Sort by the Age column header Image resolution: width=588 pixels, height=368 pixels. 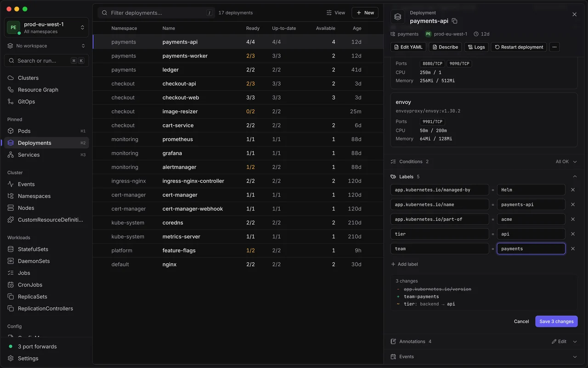point(357,29)
